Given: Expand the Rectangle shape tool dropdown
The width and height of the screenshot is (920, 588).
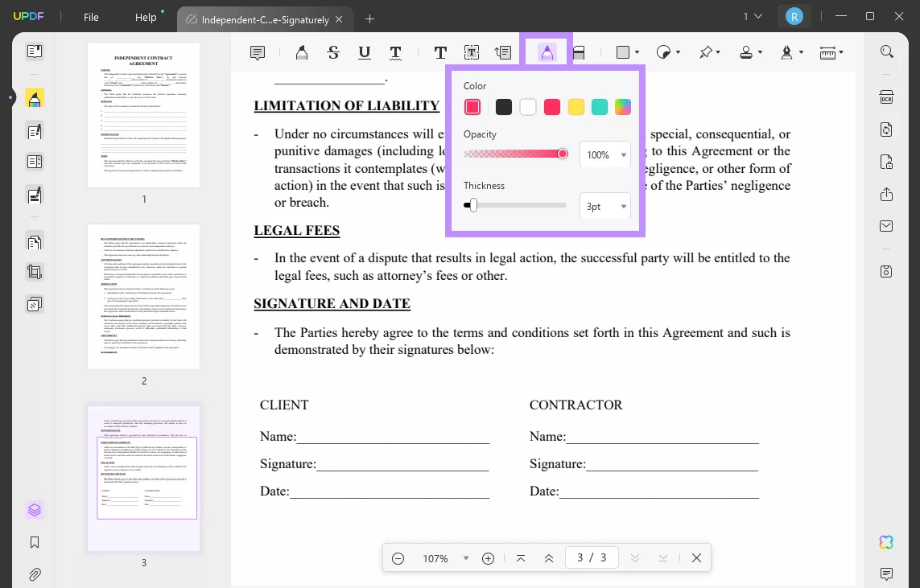Looking at the screenshot, I should click(x=637, y=53).
